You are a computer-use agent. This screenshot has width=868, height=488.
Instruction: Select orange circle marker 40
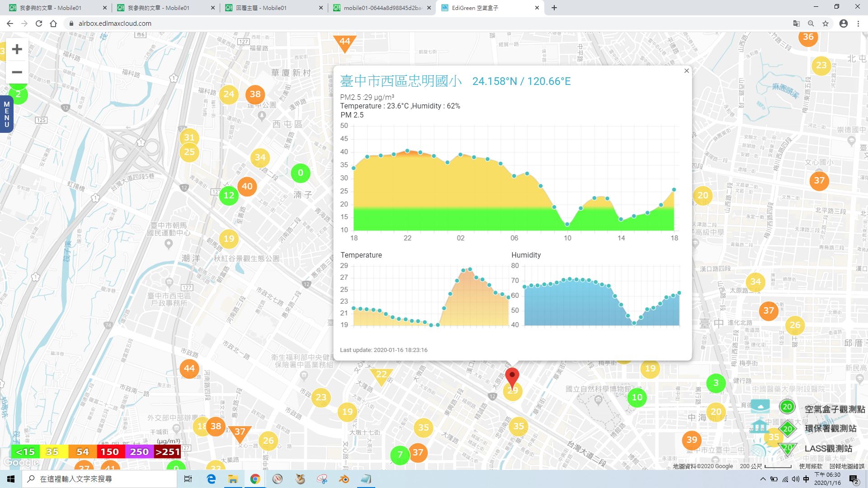point(247,186)
